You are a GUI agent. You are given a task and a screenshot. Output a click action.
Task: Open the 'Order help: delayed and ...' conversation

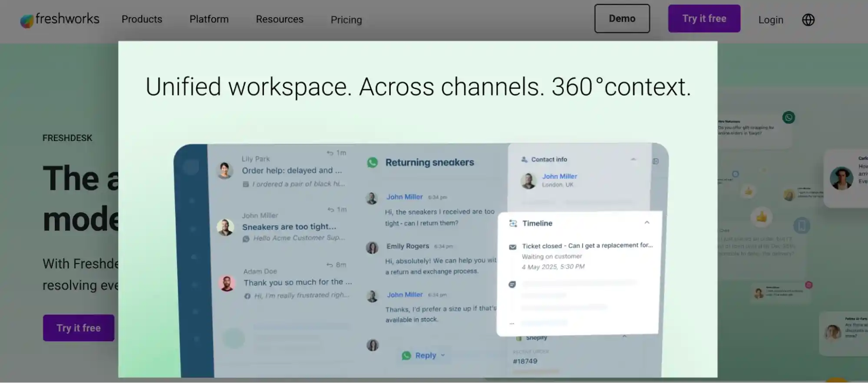[x=292, y=170]
